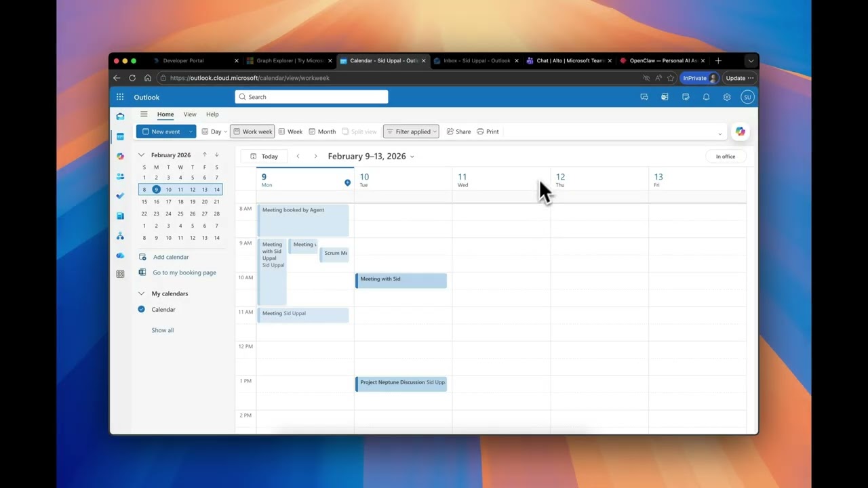Click the browser address bar URL

[x=250, y=78]
